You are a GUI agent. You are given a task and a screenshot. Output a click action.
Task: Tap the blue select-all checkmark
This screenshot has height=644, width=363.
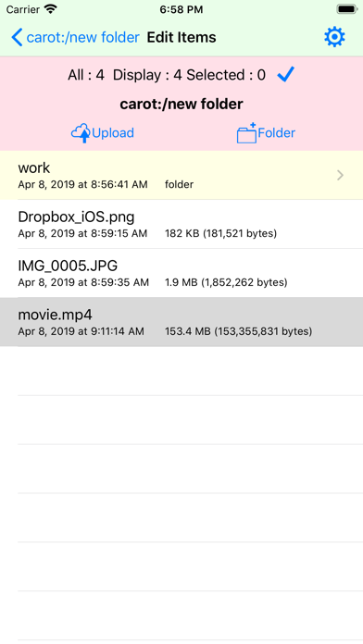(286, 74)
